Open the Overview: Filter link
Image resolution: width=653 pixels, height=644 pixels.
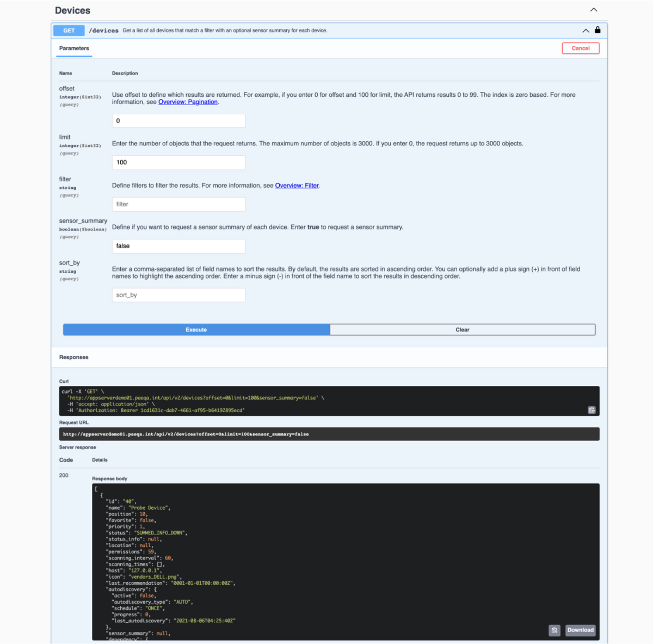(x=297, y=185)
